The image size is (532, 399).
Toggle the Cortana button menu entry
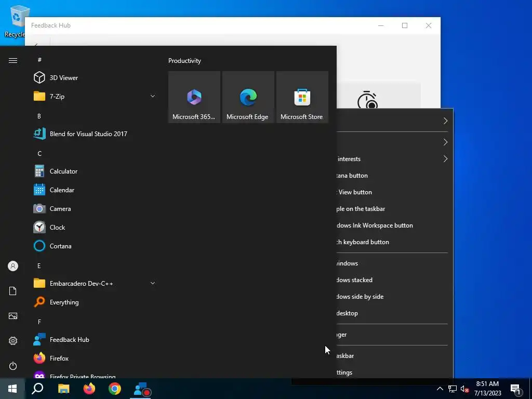pyautogui.click(x=395, y=176)
